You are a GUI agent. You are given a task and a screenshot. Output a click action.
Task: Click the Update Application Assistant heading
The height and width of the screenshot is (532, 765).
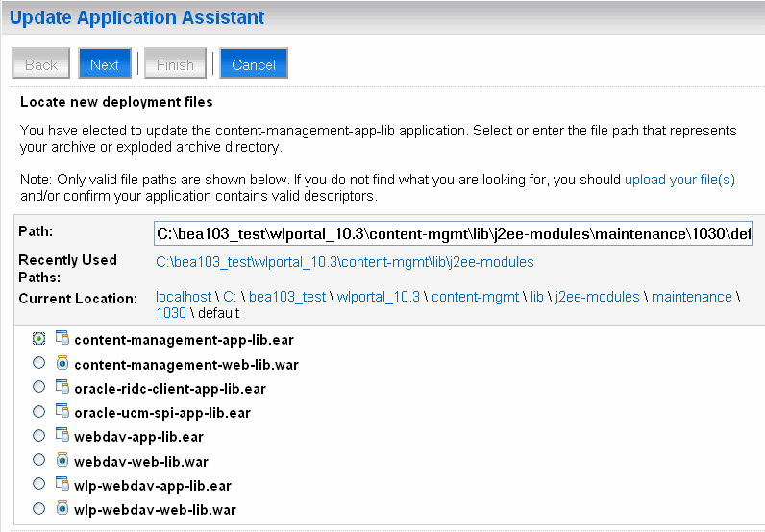(137, 17)
